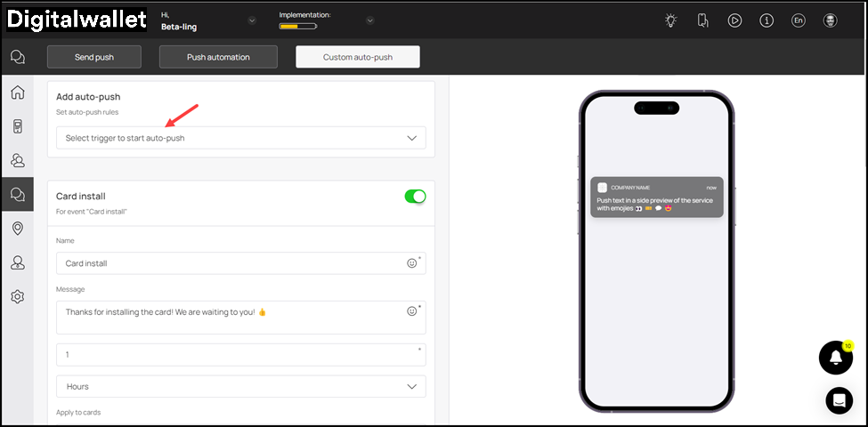Expand the Beta-ling account dropdown
868x427 pixels.
pos(251,20)
